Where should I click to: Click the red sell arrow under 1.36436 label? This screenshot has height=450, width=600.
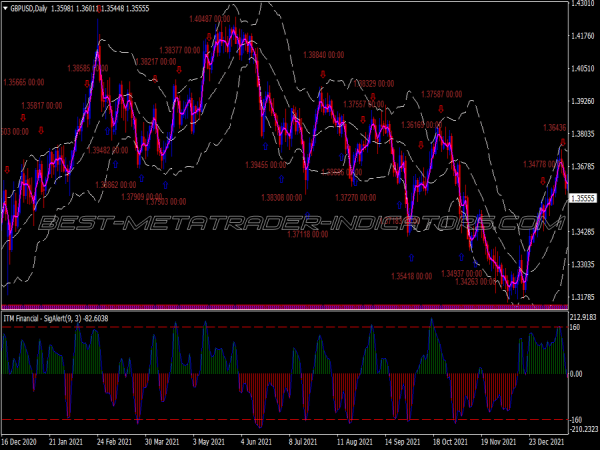(x=563, y=142)
